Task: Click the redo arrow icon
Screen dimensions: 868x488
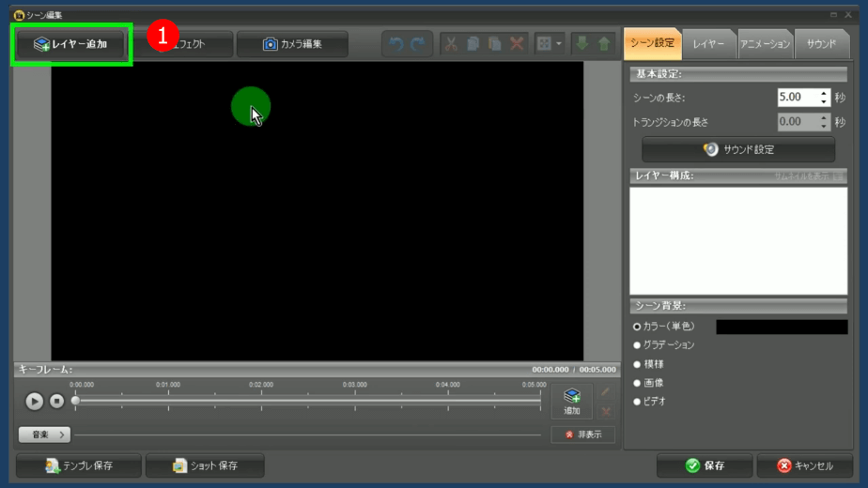Action: [417, 44]
